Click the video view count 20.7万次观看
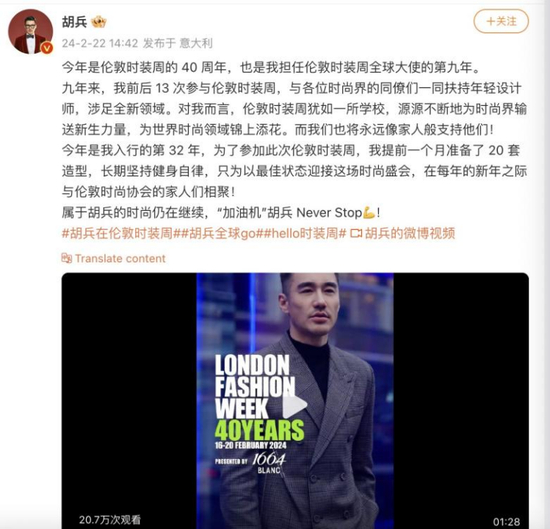 coord(110,520)
